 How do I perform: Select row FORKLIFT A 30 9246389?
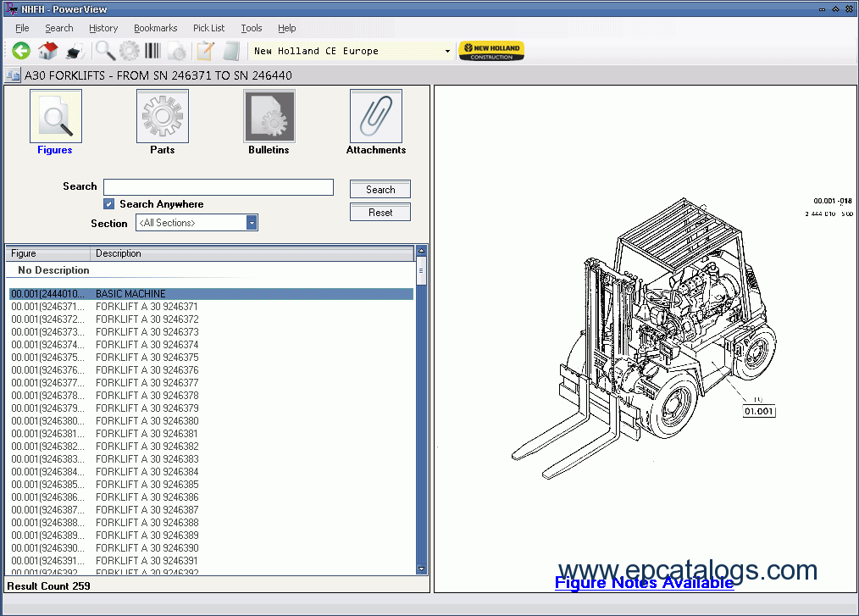(212, 535)
